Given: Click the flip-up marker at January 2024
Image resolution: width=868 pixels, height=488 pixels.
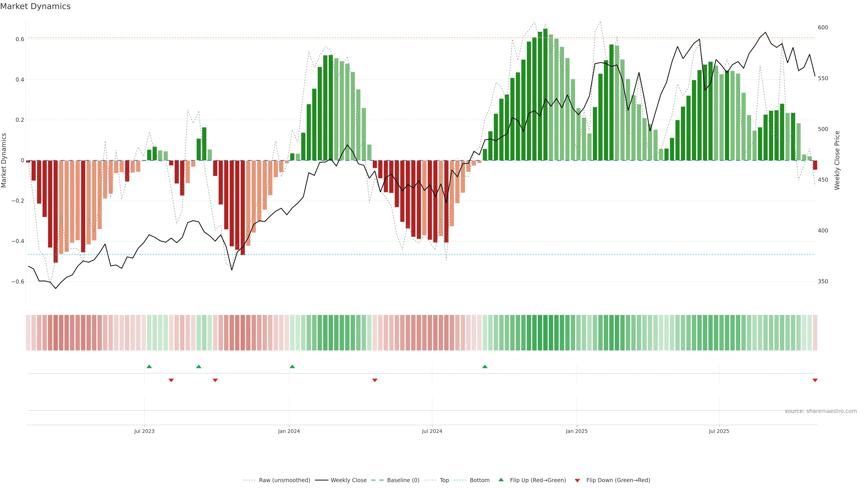Looking at the screenshot, I should click(292, 366).
